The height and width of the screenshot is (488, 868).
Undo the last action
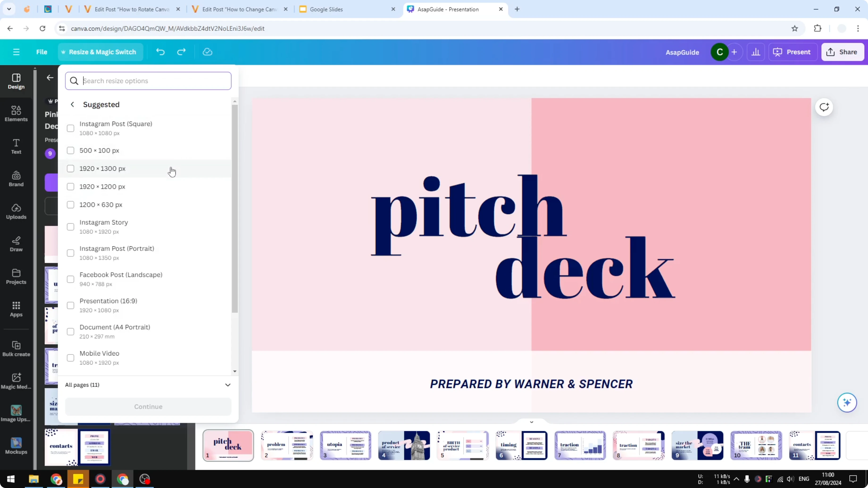click(x=160, y=52)
